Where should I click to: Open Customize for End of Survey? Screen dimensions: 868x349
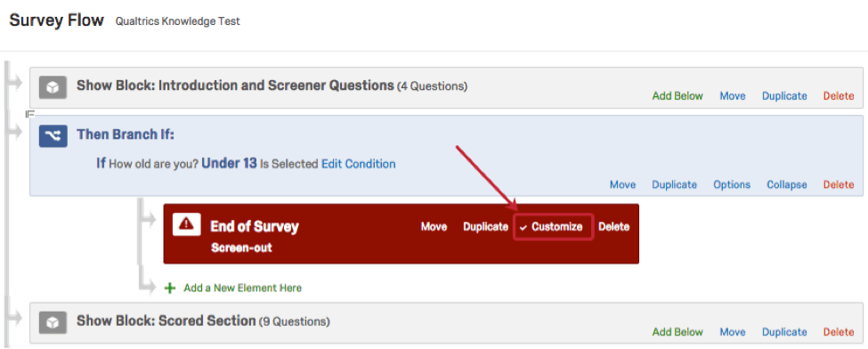554,226
